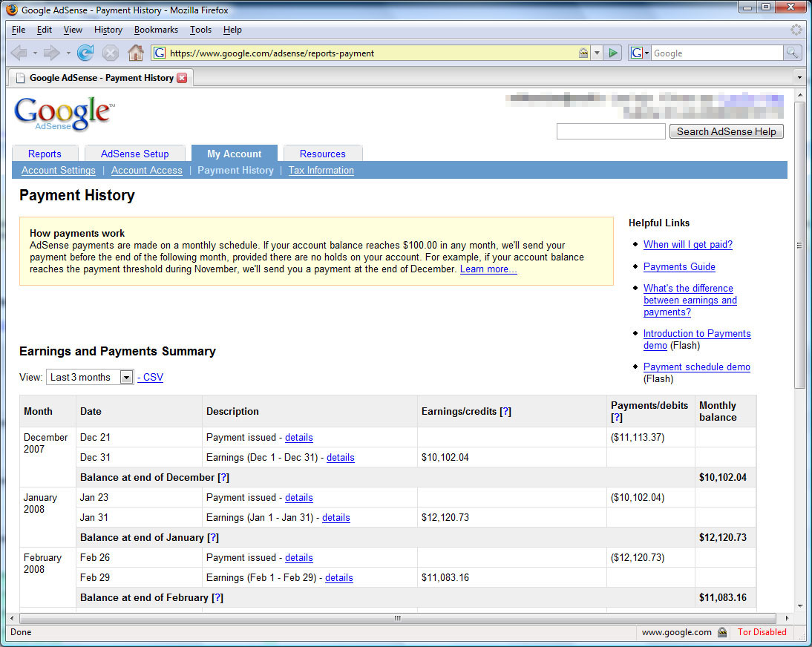Toggle Tor Disabled status indicator
Image resolution: width=812 pixels, height=647 pixels.
(x=762, y=632)
